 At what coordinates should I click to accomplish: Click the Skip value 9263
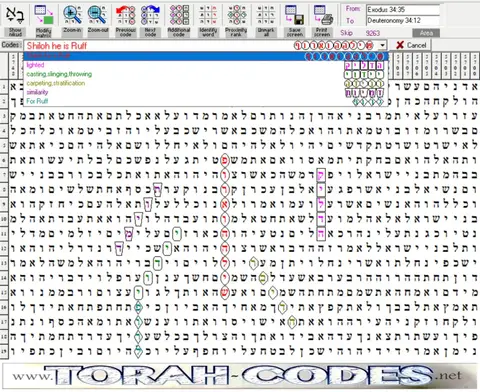(x=373, y=33)
